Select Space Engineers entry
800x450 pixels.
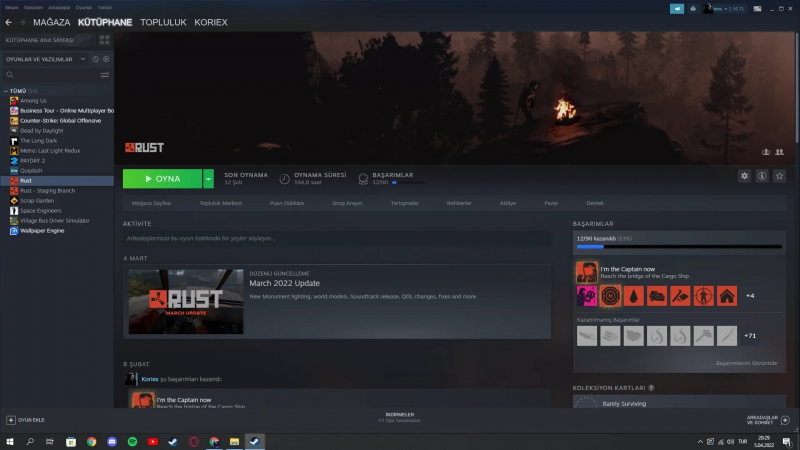click(41, 211)
